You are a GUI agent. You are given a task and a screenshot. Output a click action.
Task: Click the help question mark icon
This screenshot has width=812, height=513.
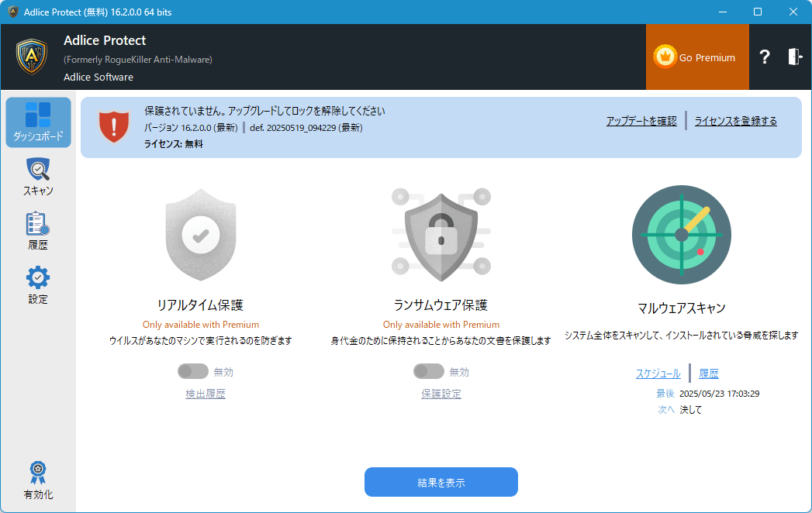coord(765,57)
